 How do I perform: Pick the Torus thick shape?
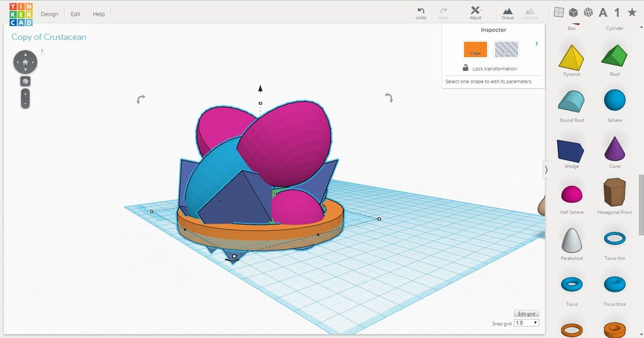[614, 290]
